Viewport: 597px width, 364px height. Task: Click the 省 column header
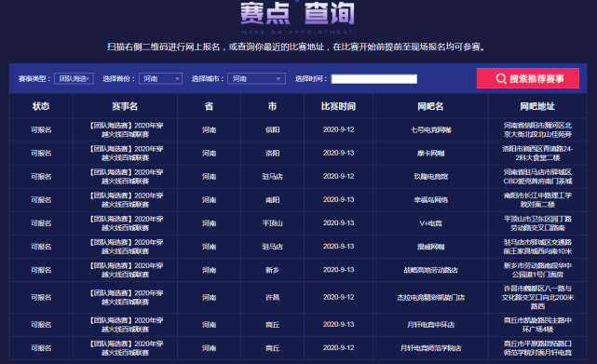click(x=209, y=106)
